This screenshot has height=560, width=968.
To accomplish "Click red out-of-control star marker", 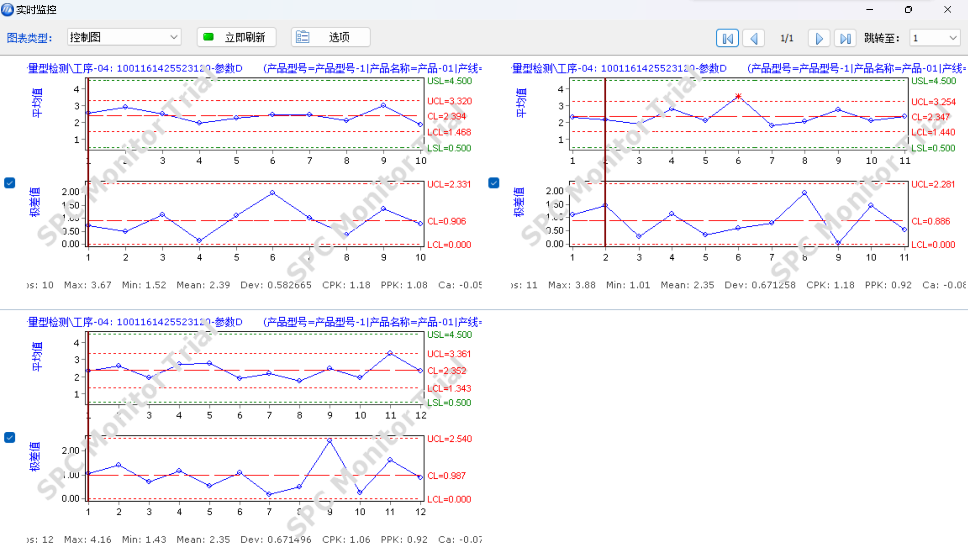I will (x=738, y=96).
